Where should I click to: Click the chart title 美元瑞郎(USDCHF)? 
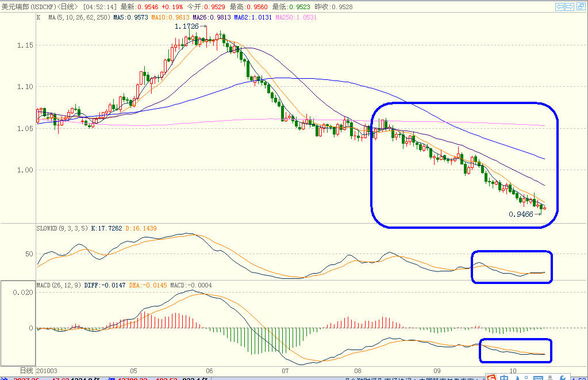pos(29,7)
